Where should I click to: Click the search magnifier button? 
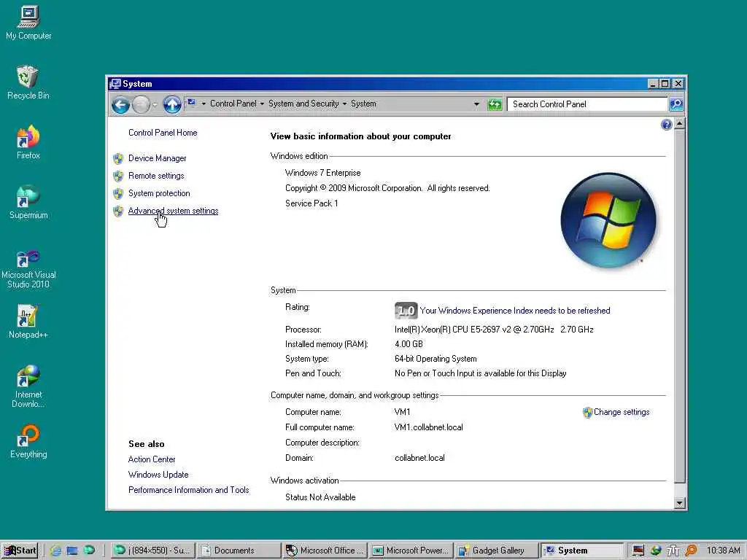point(676,104)
